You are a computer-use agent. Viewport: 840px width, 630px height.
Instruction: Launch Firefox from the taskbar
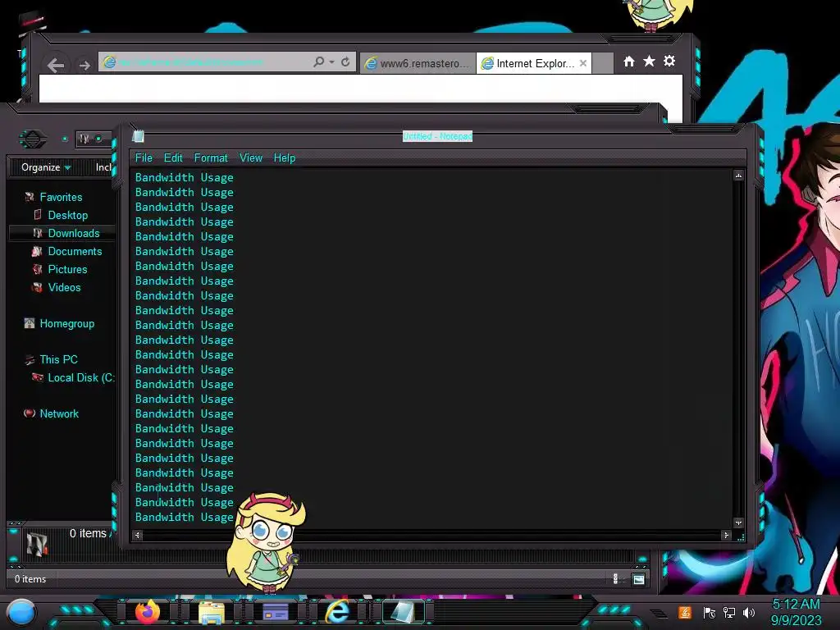click(148, 612)
